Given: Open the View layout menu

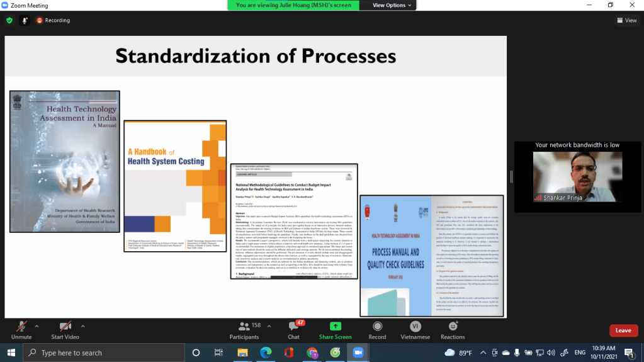Looking at the screenshot, I should pos(626,20).
